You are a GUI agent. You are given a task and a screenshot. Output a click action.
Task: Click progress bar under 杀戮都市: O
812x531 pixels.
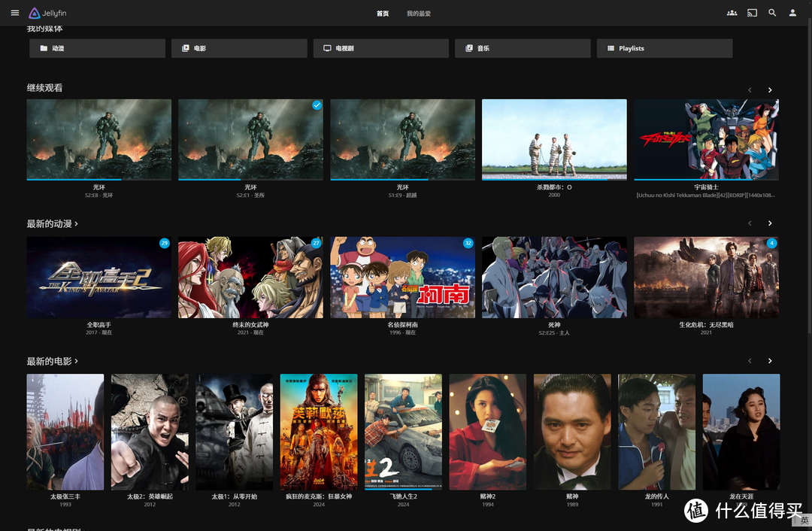click(x=554, y=179)
